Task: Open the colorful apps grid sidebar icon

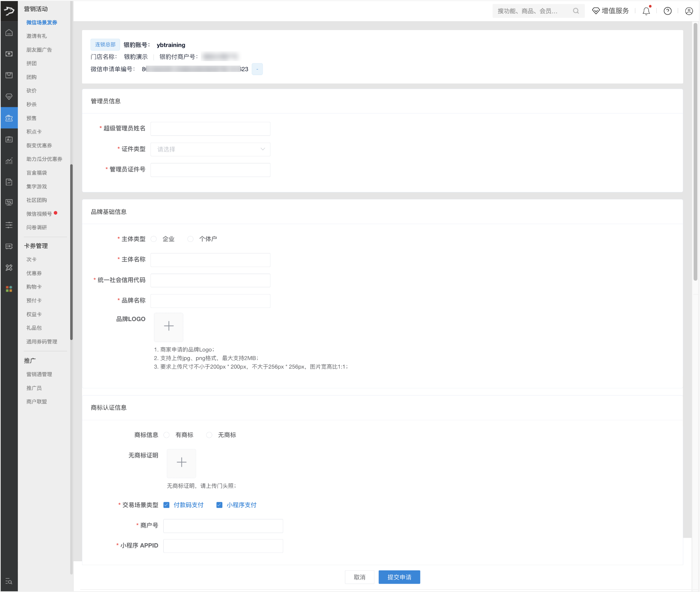Action: click(9, 289)
